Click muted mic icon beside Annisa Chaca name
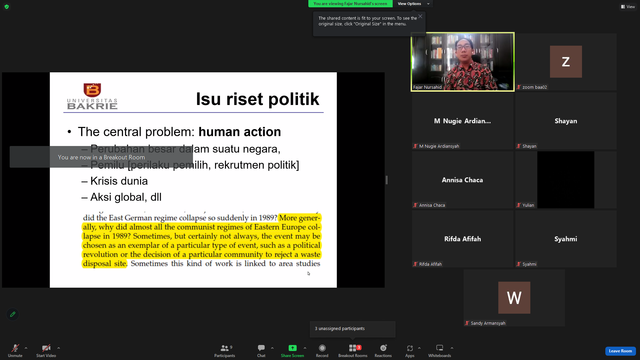This screenshot has width=640, height=360. [x=415, y=205]
